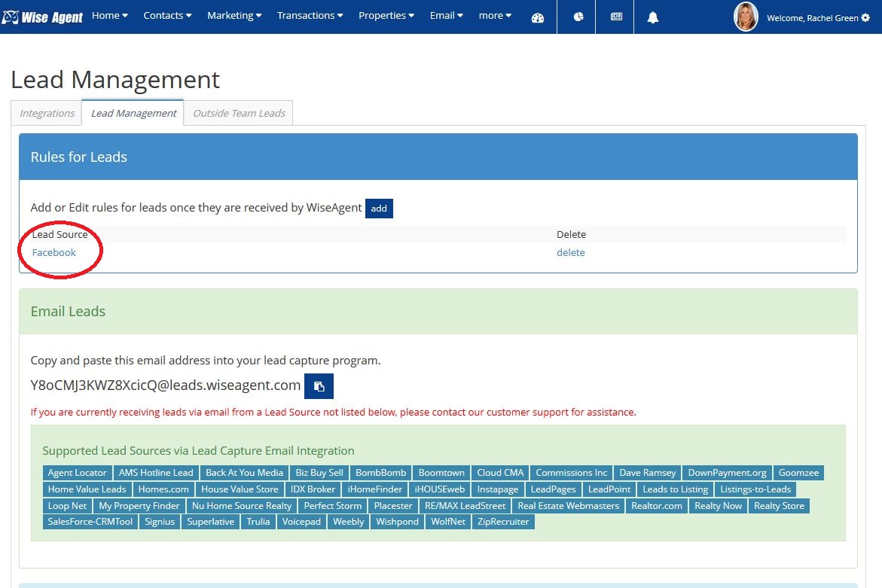
Task: Click the DownPayment.org tag
Action: [x=727, y=473]
